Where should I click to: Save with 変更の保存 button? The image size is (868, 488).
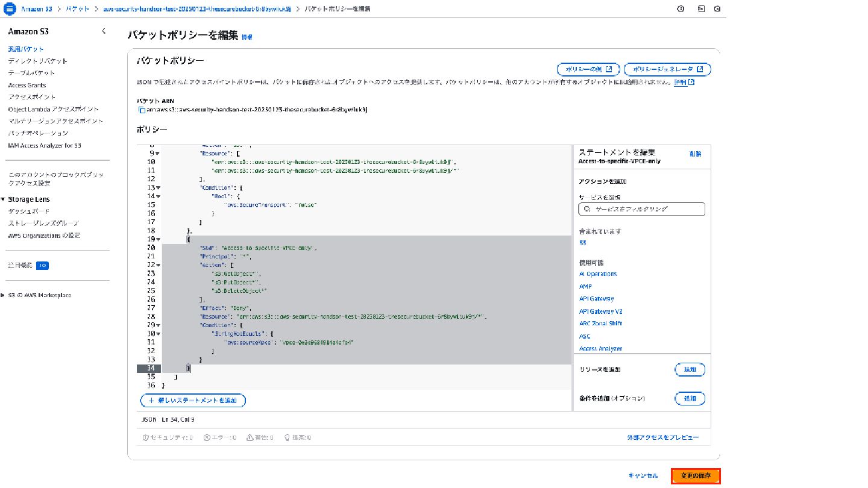click(x=696, y=476)
